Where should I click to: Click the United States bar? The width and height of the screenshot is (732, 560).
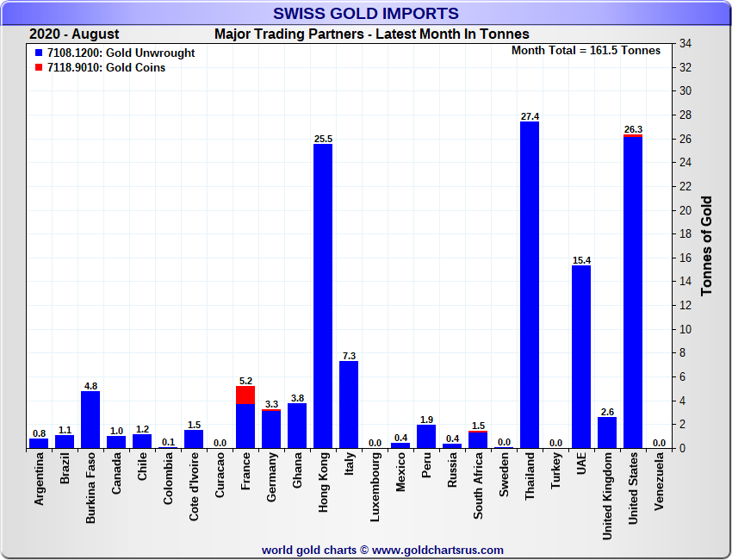tap(633, 293)
